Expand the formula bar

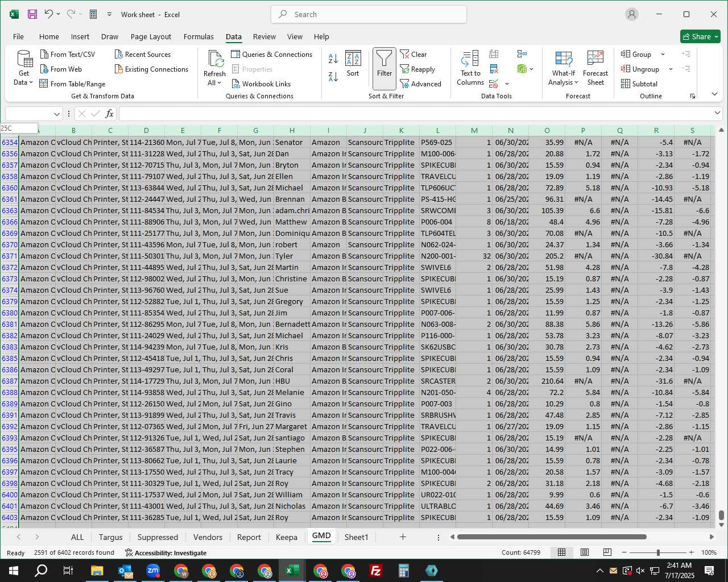(x=717, y=113)
